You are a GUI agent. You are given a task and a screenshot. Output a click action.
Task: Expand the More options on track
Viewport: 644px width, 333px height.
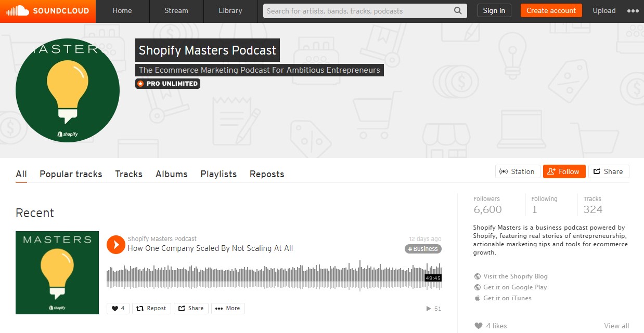228,309
